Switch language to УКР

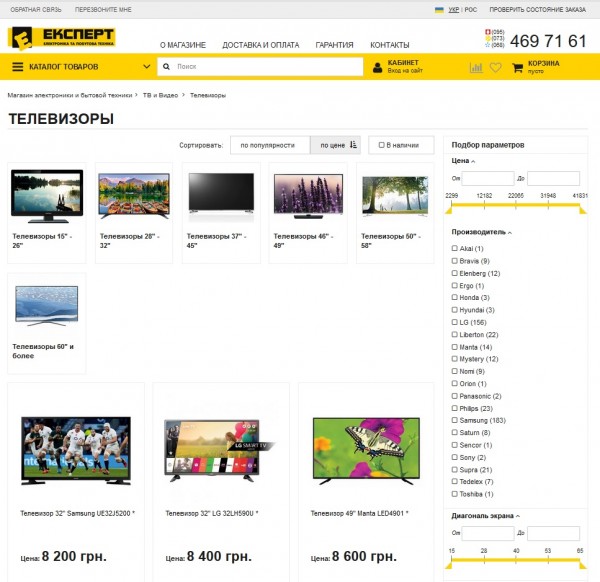point(454,10)
